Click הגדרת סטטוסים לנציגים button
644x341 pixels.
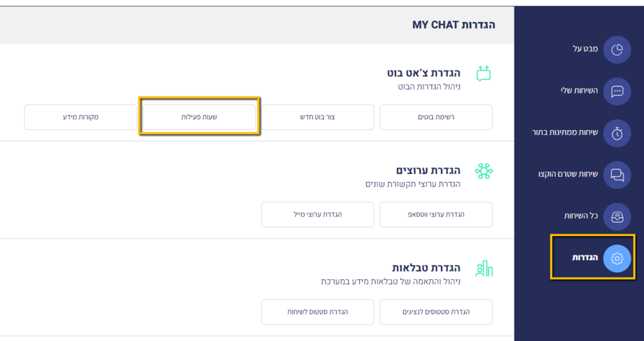(436, 312)
